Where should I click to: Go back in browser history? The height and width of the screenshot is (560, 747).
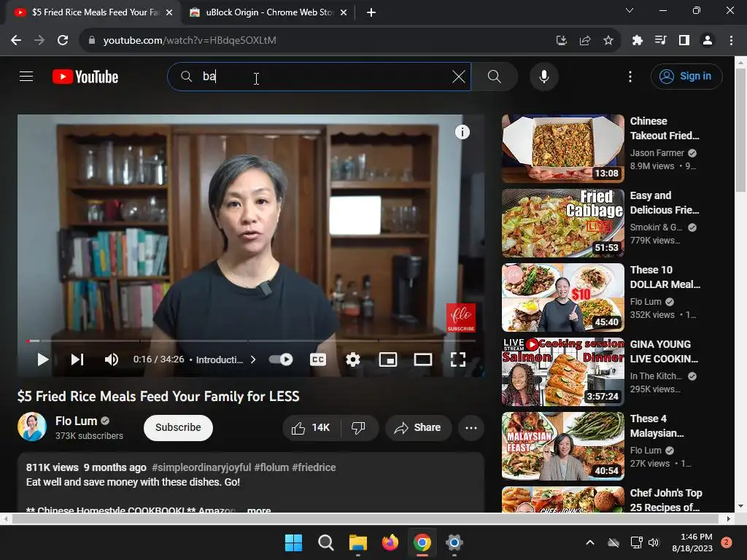point(16,41)
